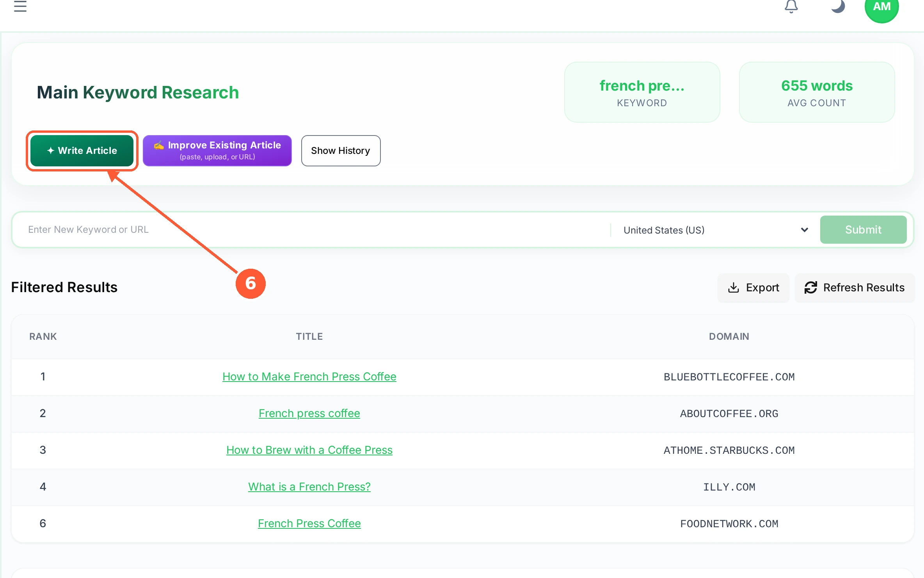Click the 655 words avg count card
The image size is (924, 578).
coord(817,92)
